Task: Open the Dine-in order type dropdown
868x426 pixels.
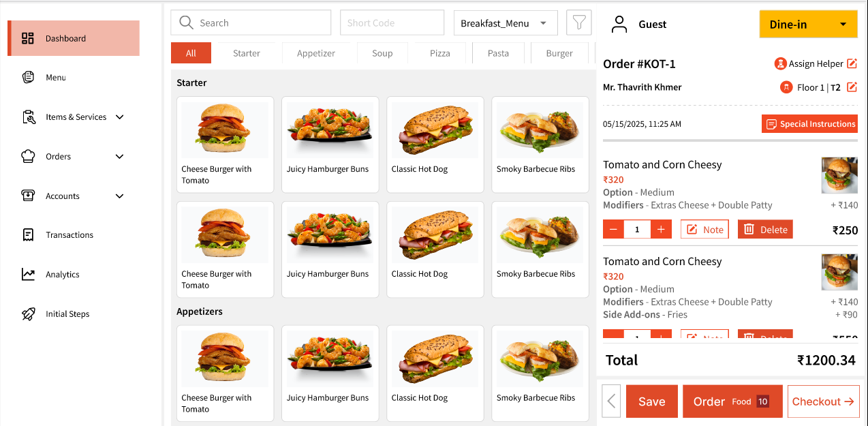Action: tap(808, 25)
